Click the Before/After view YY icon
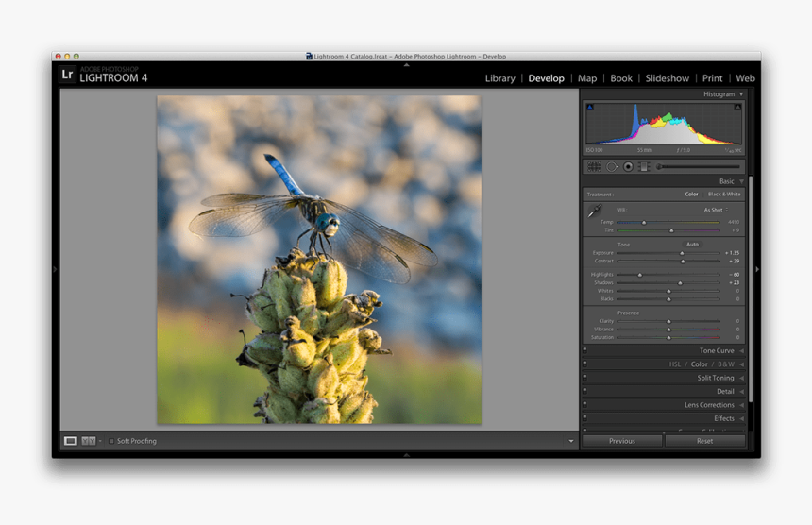Screen dimensions: 812x525 click(x=89, y=441)
